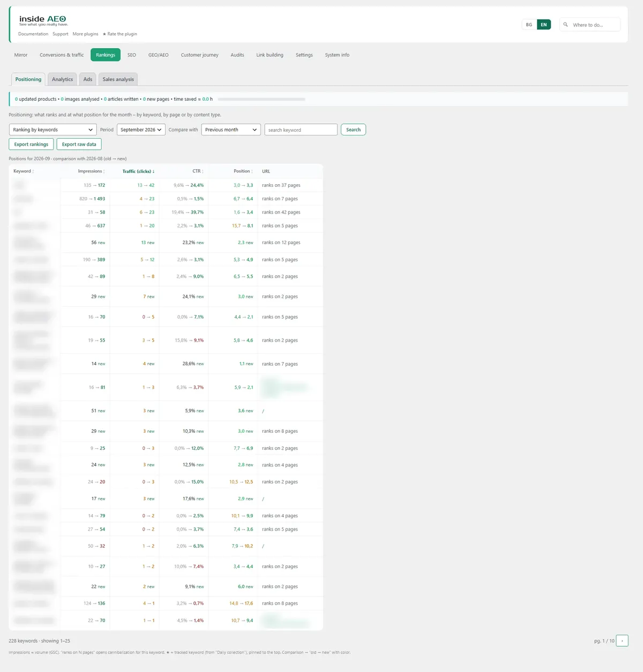
Task: Click CTR value 19,4% → 39,7%
Action: point(188,212)
